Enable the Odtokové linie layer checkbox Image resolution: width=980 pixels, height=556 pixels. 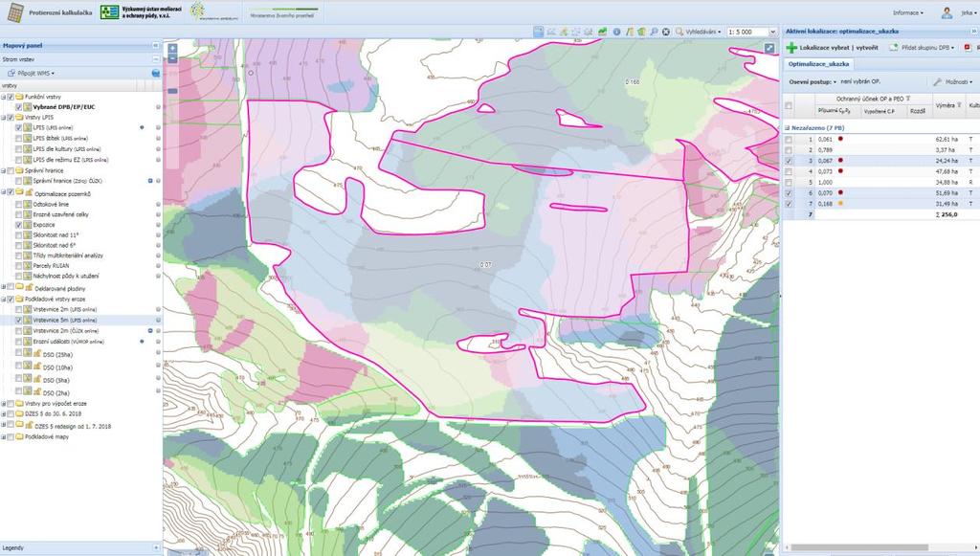[x=18, y=204]
